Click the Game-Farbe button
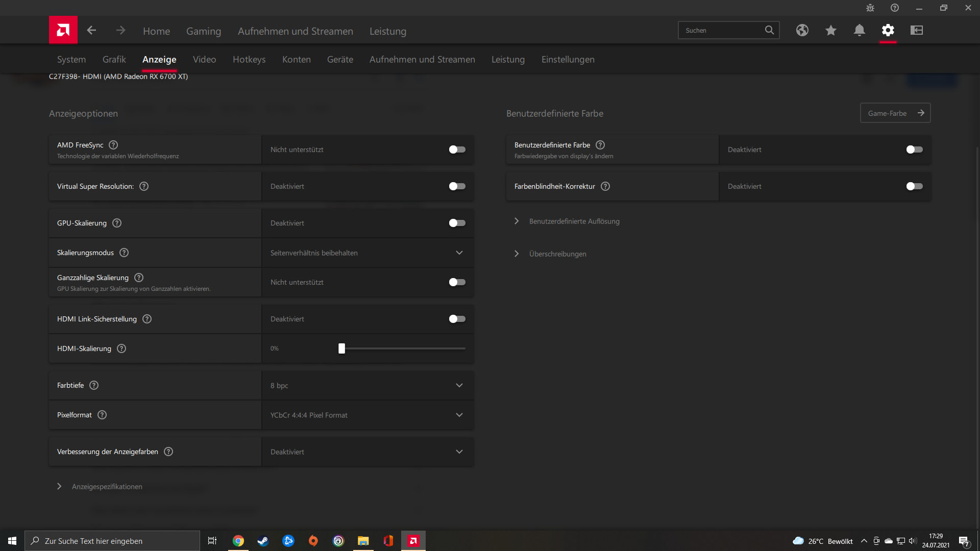The height and width of the screenshot is (551, 980). (895, 113)
